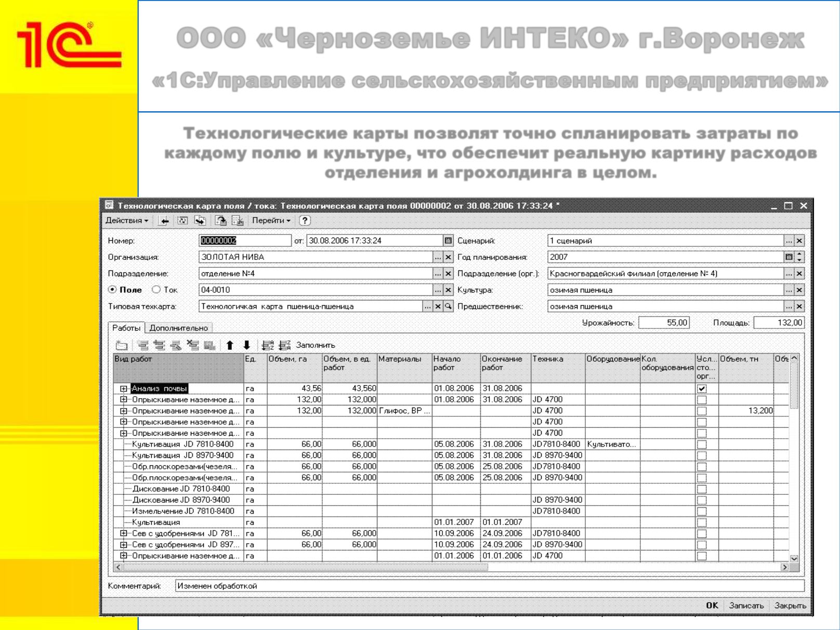Click the move row down arrow icon

[247, 345]
